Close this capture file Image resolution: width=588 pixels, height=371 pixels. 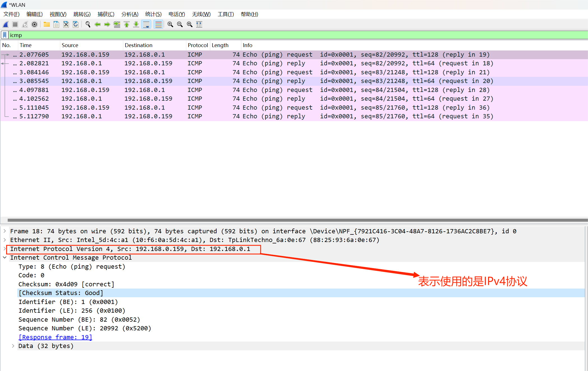pos(66,25)
